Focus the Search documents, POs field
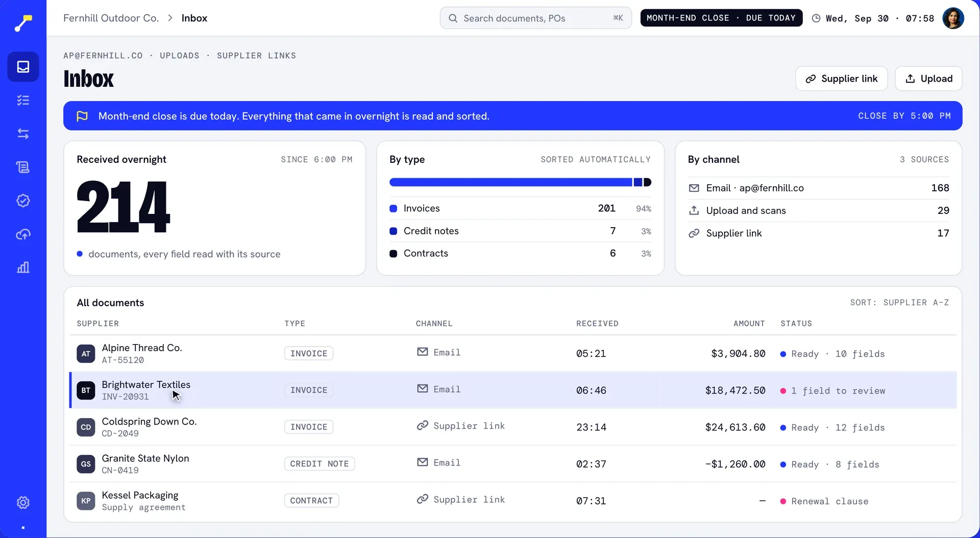980x538 pixels. pos(536,18)
